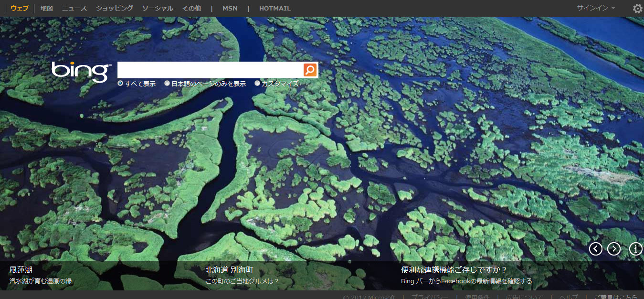Go to ショッピング
The width and height of the screenshot is (644, 299).
[x=115, y=9]
